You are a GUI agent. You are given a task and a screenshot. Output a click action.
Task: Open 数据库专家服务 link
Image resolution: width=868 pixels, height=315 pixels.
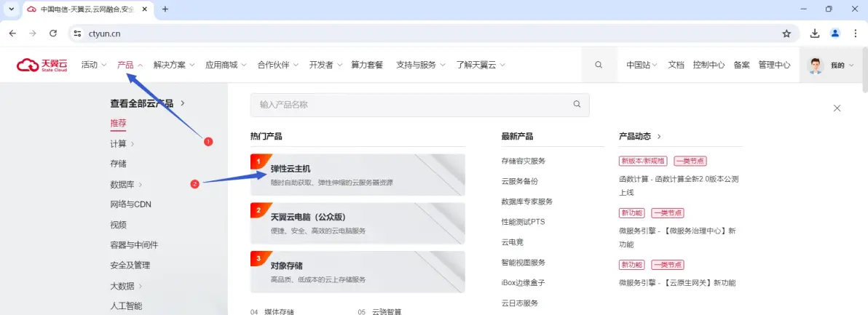pyautogui.click(x=527, y=202)
